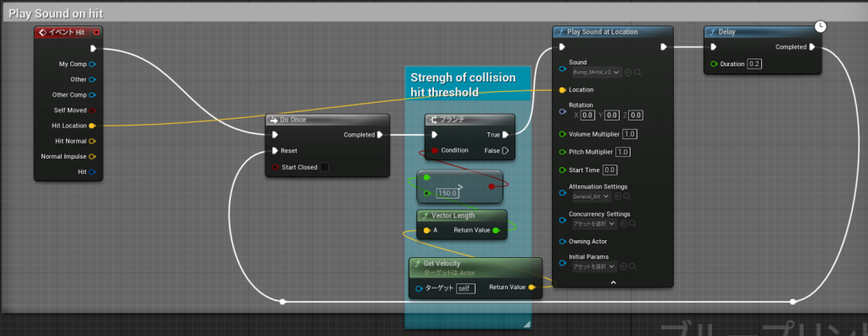
Task: Click Play Sound at Location execution input pin
Action: click(563, 48)
